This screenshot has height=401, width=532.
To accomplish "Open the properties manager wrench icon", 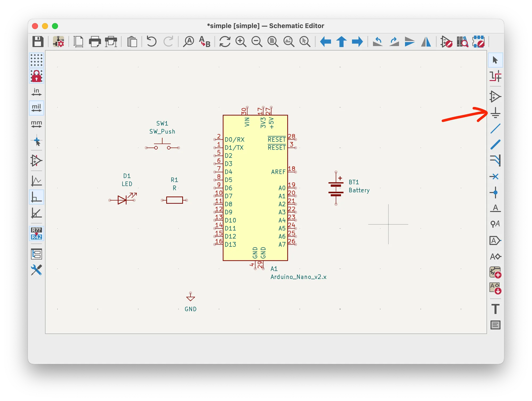I will [36, 270].
